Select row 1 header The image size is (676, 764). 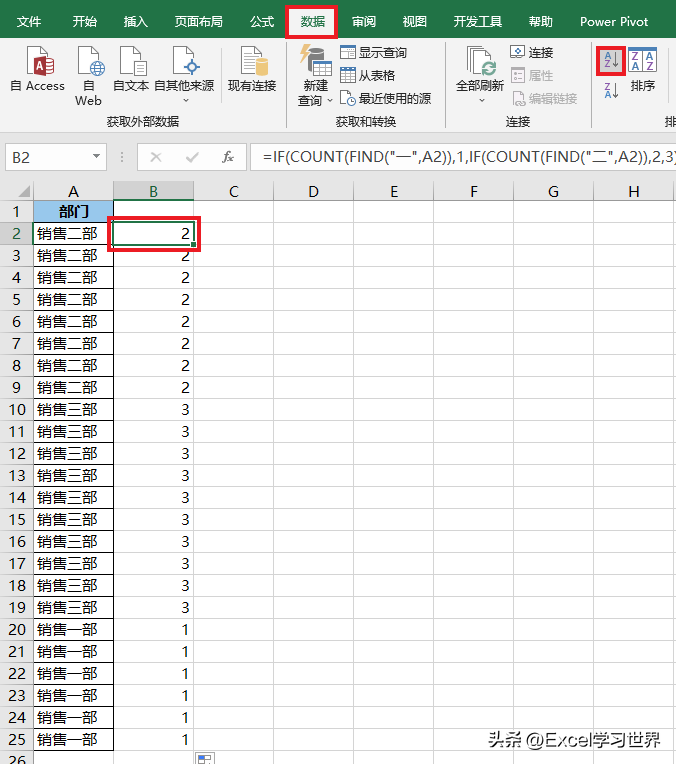point(17,211)
